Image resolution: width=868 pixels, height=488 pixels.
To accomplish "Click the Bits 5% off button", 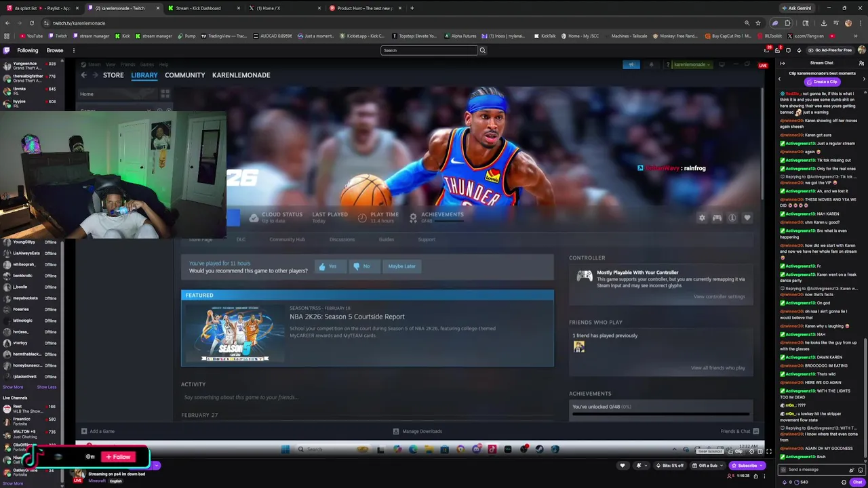I will click(x=669, y=466).
